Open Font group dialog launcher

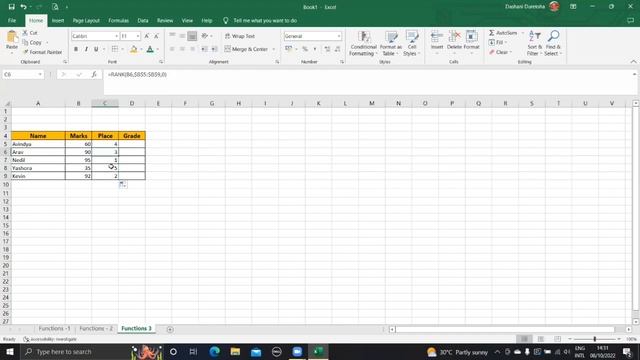[161, 62]
